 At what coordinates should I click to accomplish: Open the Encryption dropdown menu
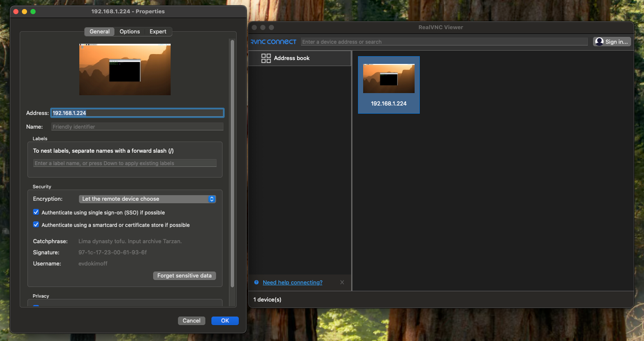[147, 199]
